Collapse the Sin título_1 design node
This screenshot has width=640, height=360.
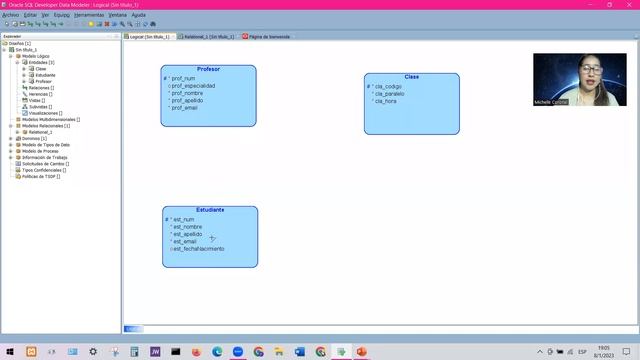(x=4, y=50)
